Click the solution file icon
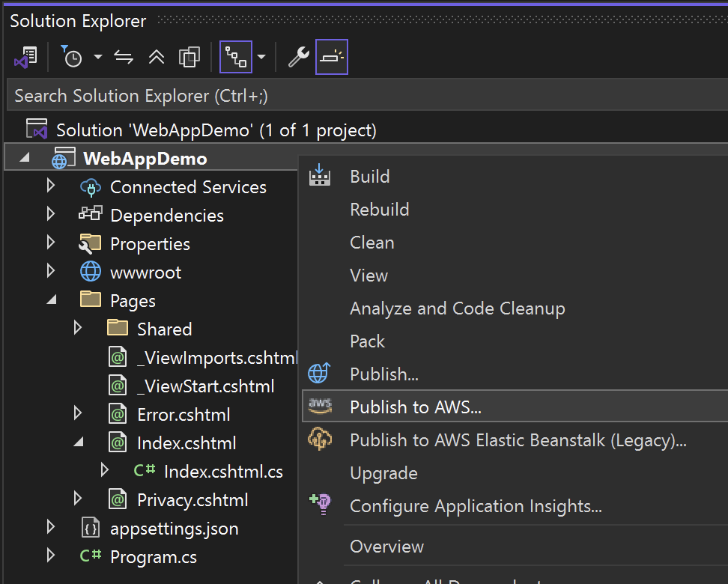The height and width of the screenshot is (584, 728). (x=37, y=129)
